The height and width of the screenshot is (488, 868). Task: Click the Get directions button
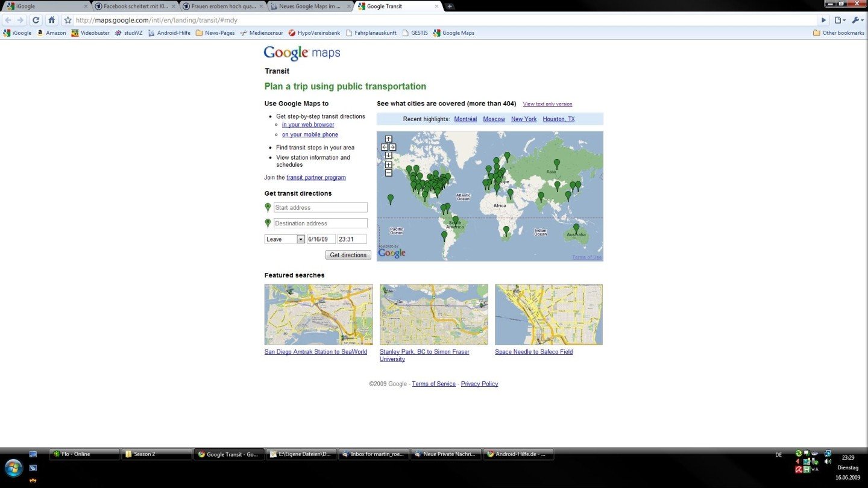tap(348, 255)
